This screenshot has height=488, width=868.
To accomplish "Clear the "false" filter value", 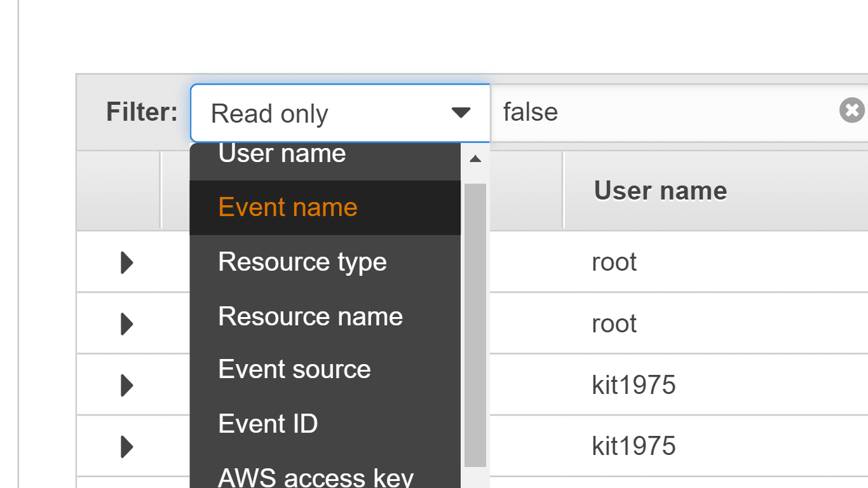I will pos(851,111).
